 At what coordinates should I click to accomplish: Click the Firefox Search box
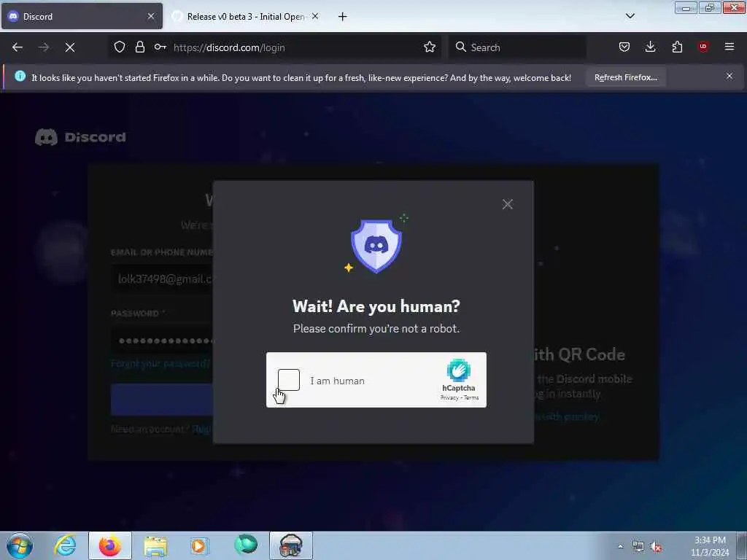tap(518, 47)
